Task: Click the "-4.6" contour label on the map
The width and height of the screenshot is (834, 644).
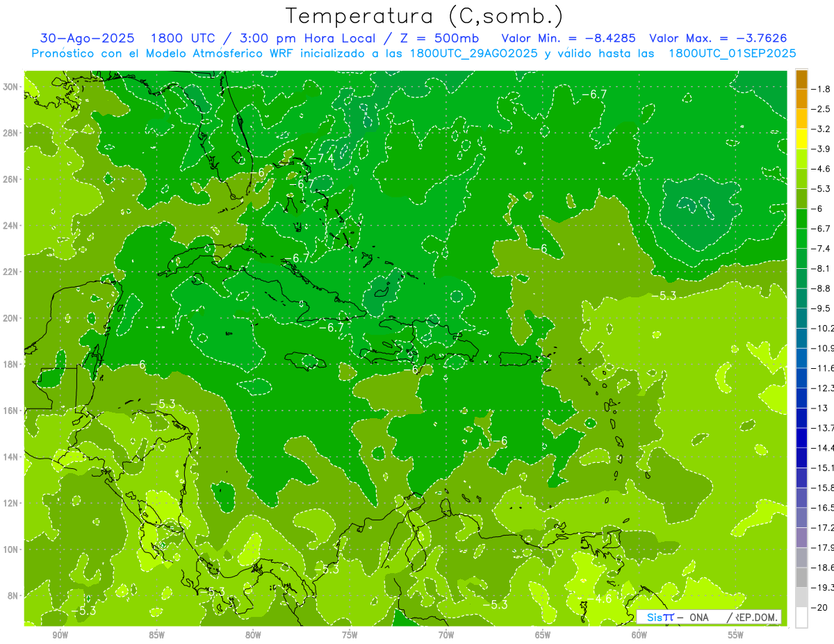Action: point(598,599)
